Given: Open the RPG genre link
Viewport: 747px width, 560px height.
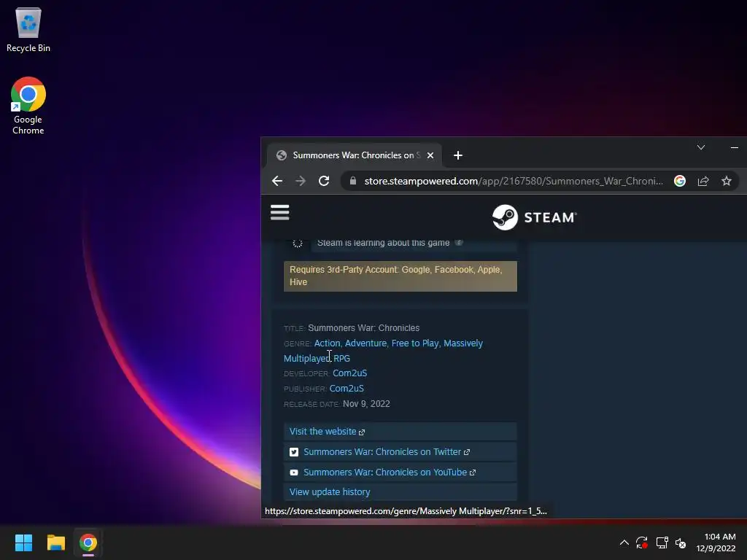Looking at the screenshot, I should (x=341, y=358).
